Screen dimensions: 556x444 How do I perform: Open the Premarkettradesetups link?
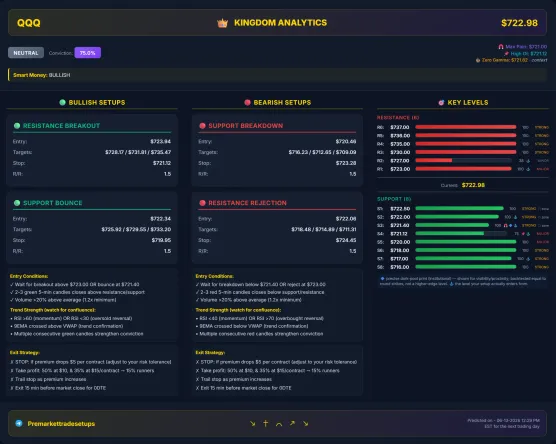tap(61, 423)
